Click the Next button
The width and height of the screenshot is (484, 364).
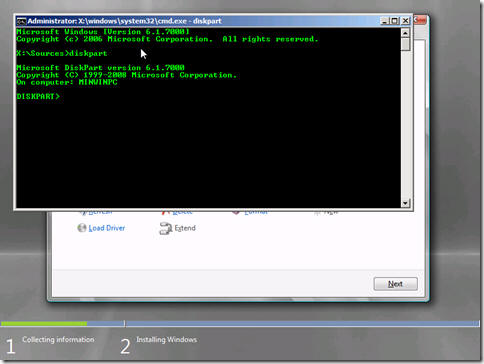tap(395, 284)
